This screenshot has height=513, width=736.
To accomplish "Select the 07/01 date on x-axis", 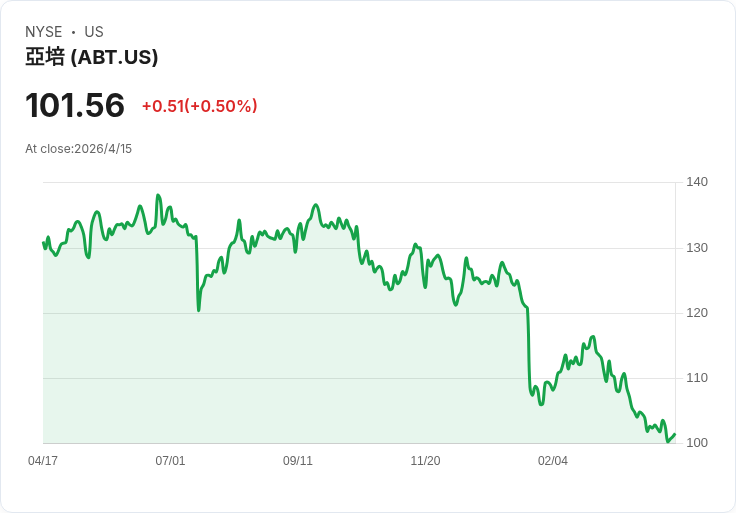I will pyautogui.click(x=170, y=461).
